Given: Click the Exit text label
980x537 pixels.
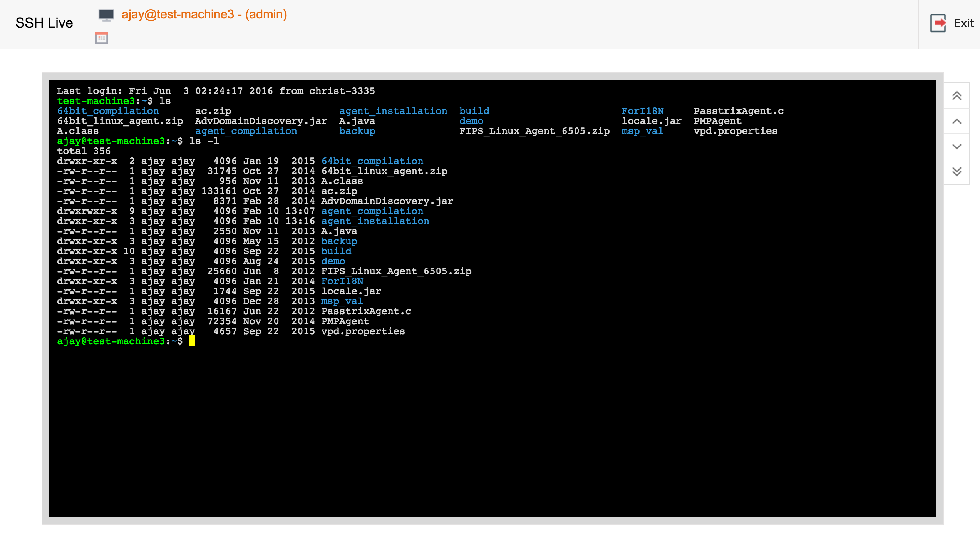Looking at the screenshot, I should point(963,23).
